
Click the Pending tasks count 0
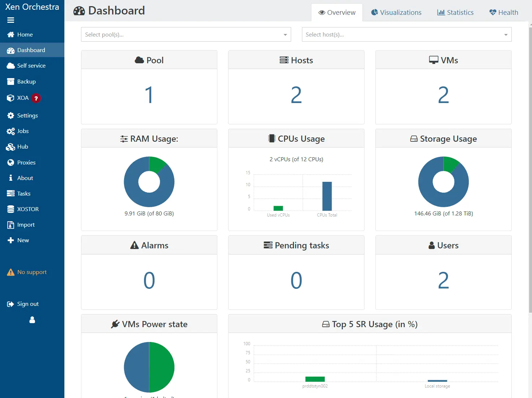[296, 281]
